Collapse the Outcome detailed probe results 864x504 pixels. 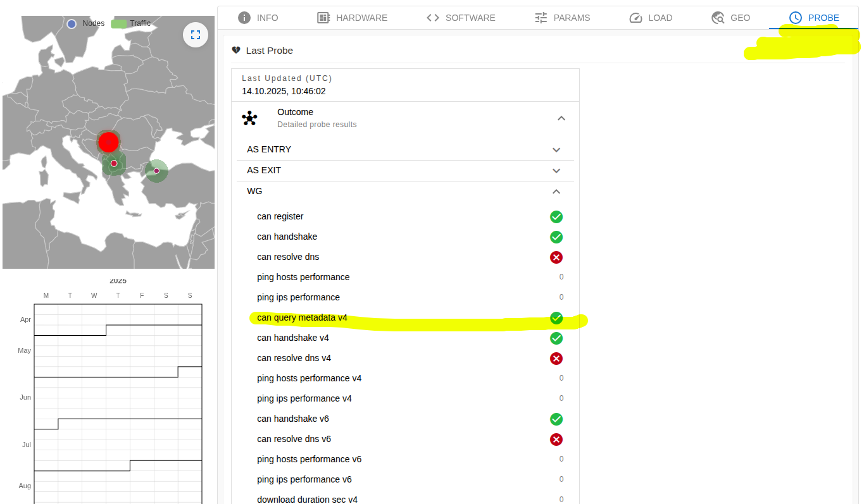(561, 118)
